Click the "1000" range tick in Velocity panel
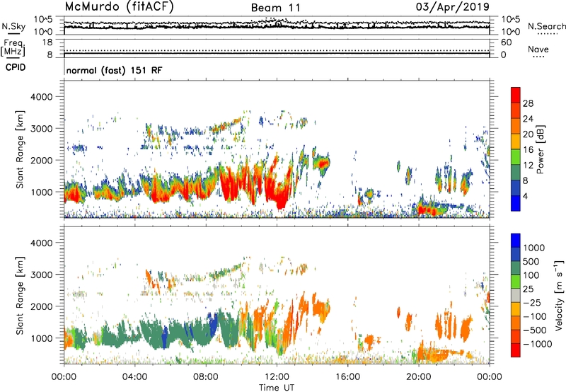The image size is (566, 392). click(x=41, y=338)
